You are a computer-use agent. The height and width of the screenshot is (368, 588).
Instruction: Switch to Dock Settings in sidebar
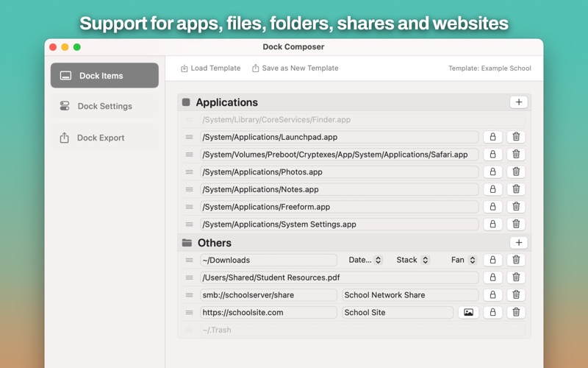coord(104,106)
